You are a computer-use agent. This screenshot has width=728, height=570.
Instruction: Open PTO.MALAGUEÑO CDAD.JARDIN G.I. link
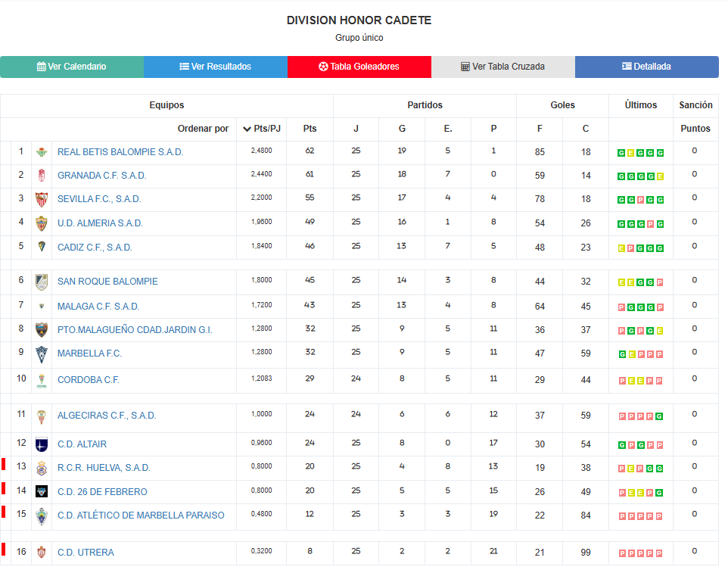135,330
